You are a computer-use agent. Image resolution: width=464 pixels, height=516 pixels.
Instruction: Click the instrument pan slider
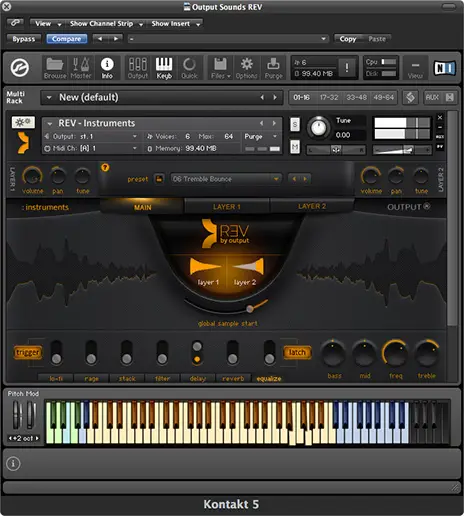(336, 150)
